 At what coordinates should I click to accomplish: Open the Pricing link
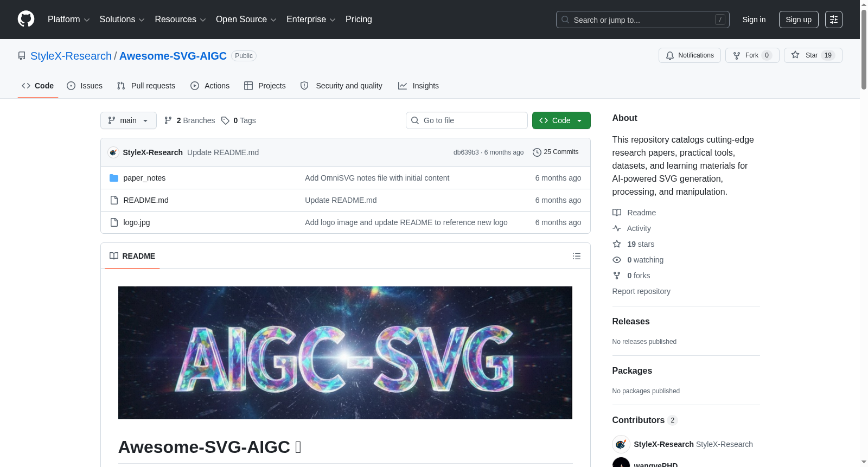click(359, 20)
